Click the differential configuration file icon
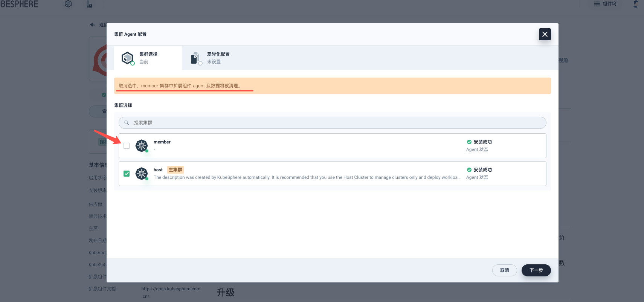644x302 pixels. point(195,58)
